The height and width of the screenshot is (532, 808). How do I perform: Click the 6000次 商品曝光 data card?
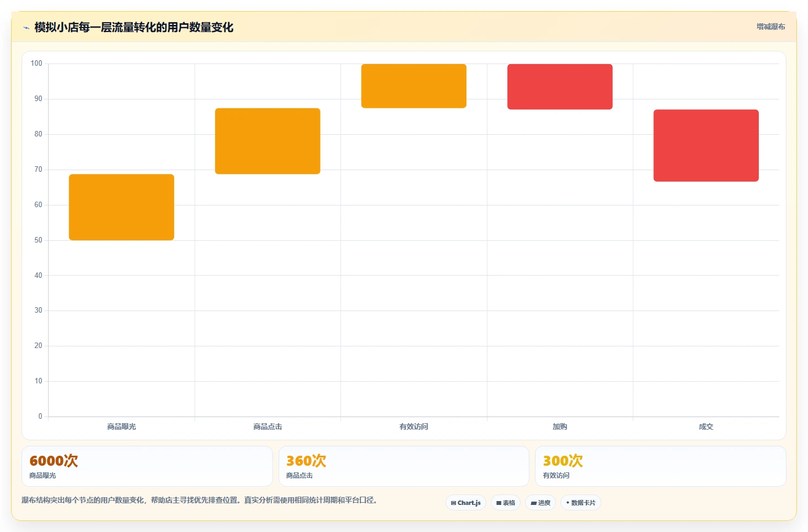point(147,466)
